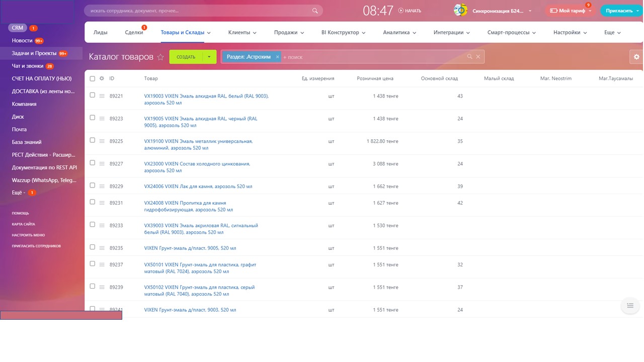
Task: Open row menu for product 89221
Action: click(102, 96)
